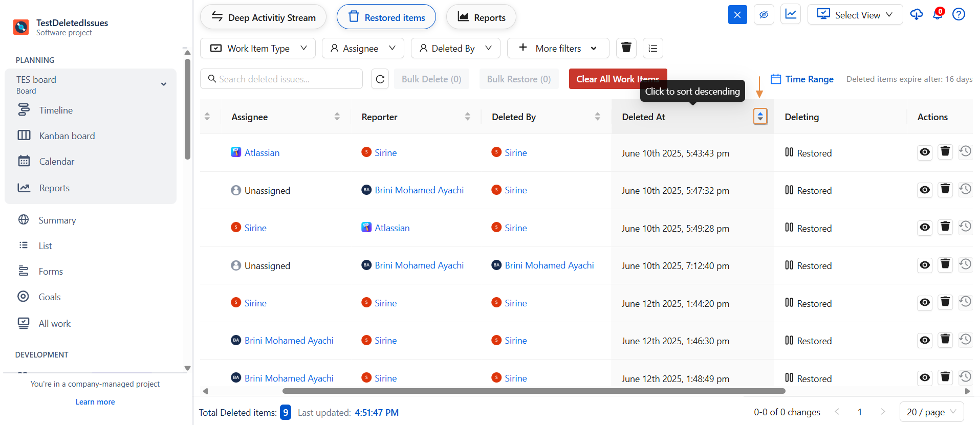Click the Learn more link in sidebar
This screenshot has width=980, height=425.
95,402
